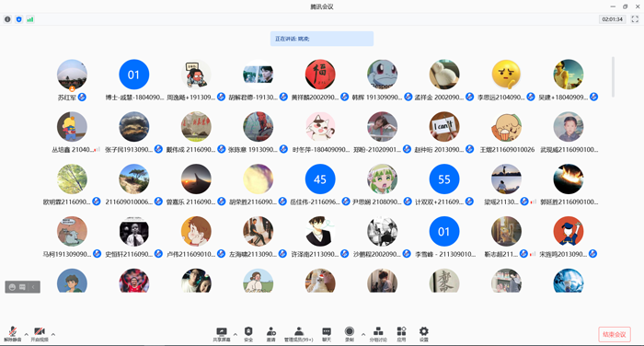The width and height of the screenshot is (644, 346).
Task: Enter fullscreen mode via top-right icon
Action: pos(635,19)
